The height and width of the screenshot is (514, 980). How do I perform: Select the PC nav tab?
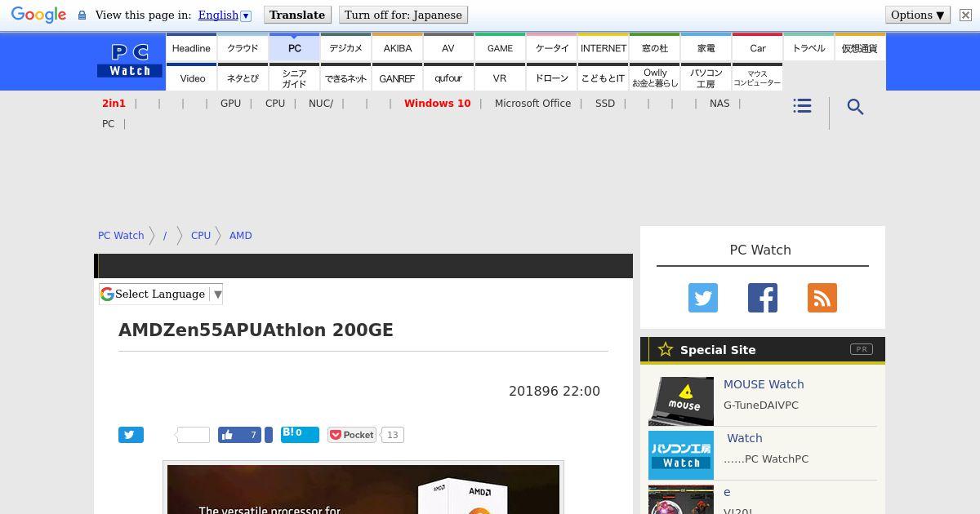tap(295, 48)
